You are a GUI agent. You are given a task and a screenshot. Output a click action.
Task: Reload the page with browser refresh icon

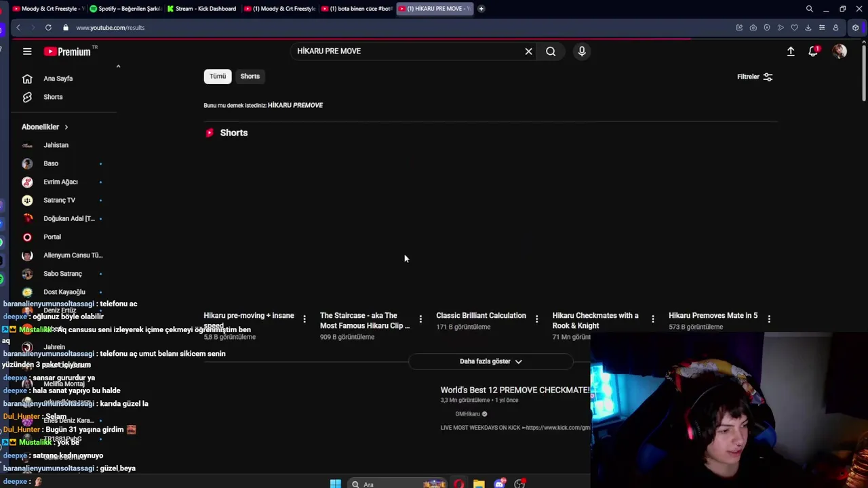pos(48,28)
